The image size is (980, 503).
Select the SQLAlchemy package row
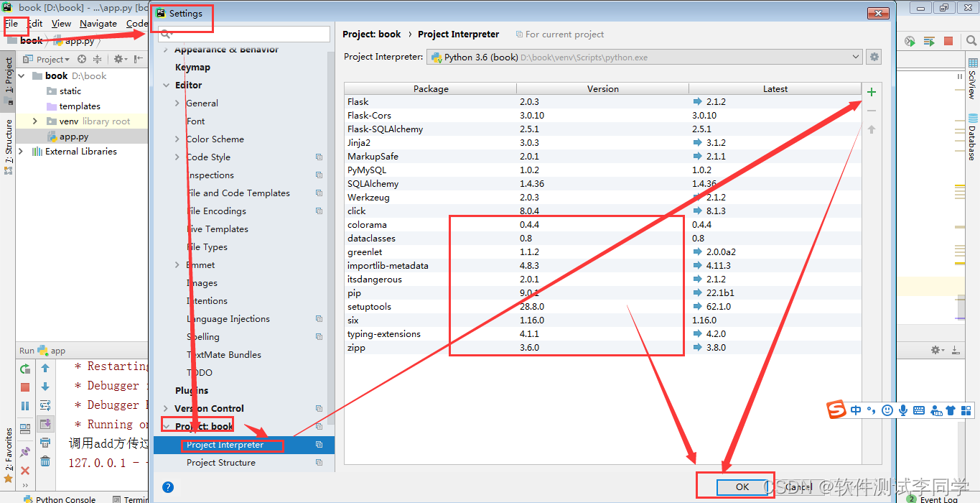click(x=603, y=184)
